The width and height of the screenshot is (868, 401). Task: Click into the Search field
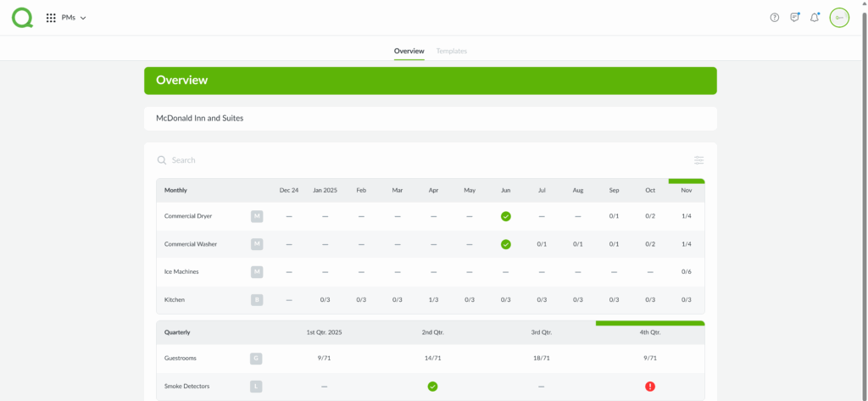click(339, 160)
